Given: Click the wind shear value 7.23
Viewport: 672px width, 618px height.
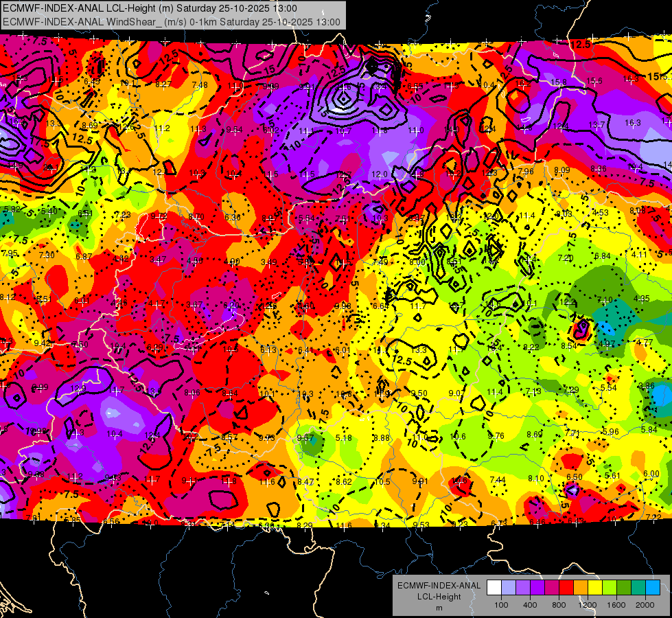Looking at the screenshot, I should point(123,214).
